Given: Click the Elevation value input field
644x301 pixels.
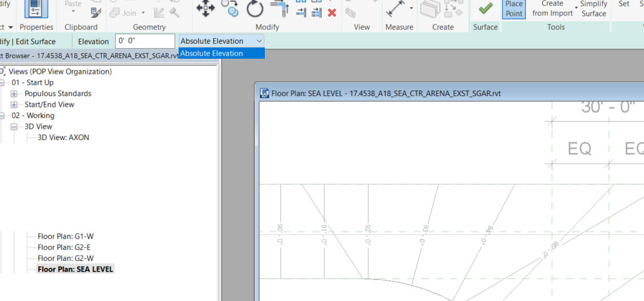Looking at the screenshot, I should (145, 41).
